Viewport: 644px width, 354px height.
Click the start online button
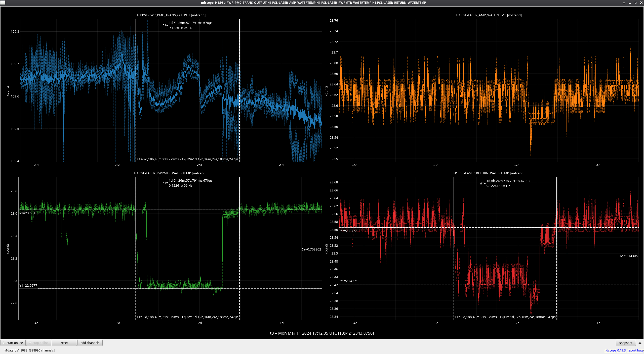coord(13,343)
